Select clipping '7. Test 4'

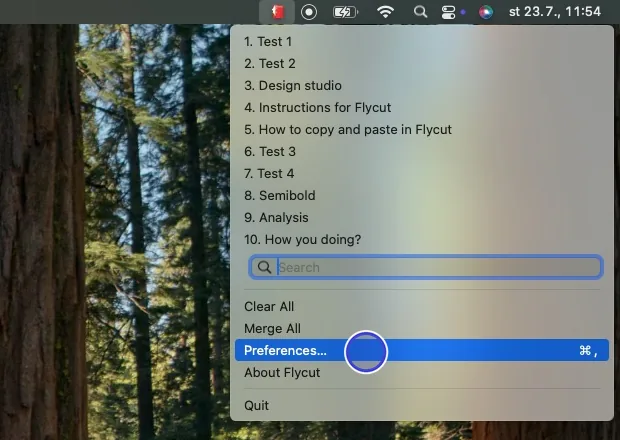[x=422, y=174]
